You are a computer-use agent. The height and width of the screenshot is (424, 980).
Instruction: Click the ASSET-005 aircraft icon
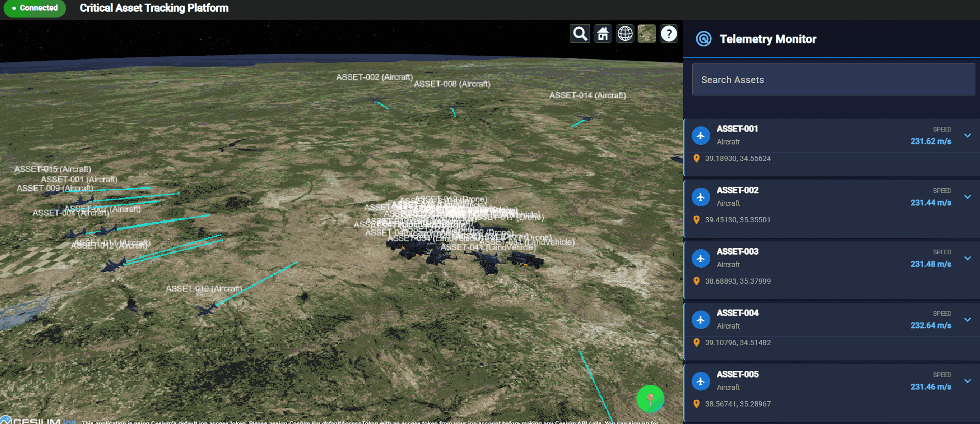[x=700, y=381]
